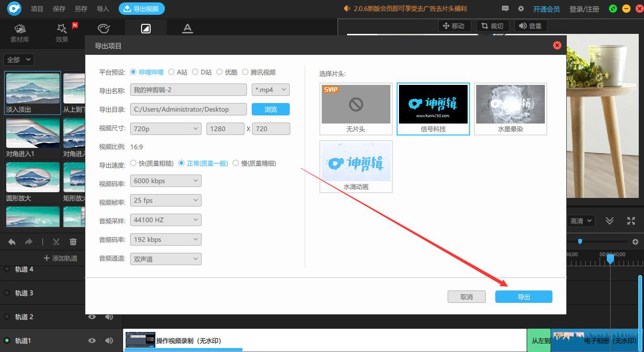Select the D站 platform preset
Image resolution: width=644 pixels, height=352 pixels.
pos(202,72)
